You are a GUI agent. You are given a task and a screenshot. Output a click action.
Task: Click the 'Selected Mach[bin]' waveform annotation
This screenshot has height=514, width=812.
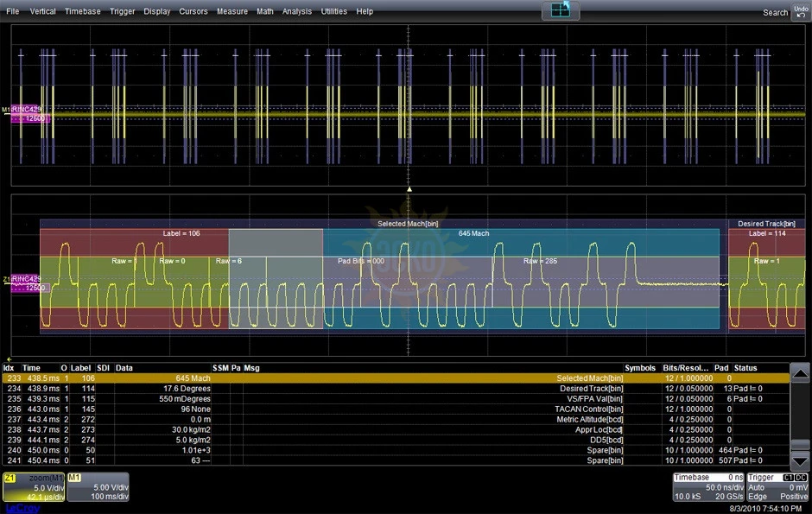click(408, 224)
